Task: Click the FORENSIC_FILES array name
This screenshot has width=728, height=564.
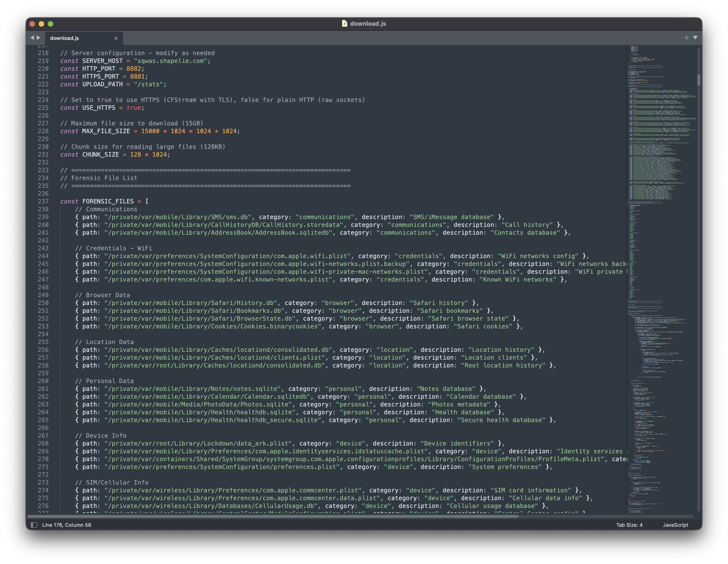Action: (108, 202)
